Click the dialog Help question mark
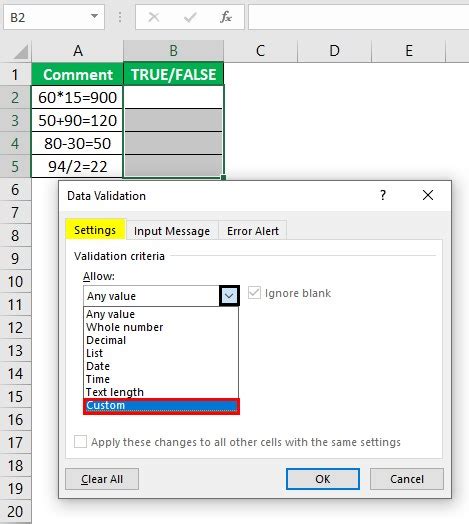The height and width of the screenshot is (524, 469). tap(383, 195)
